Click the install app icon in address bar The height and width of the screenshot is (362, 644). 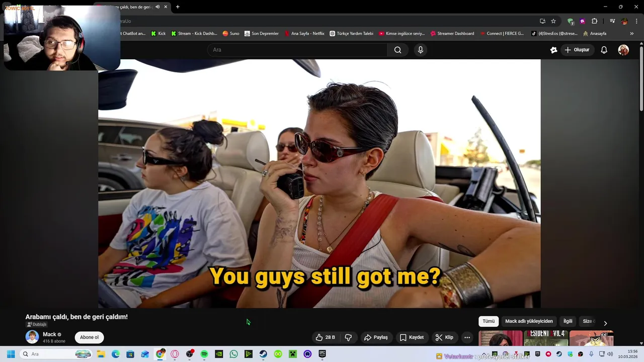pyautogui.click(x=542, y=21)
